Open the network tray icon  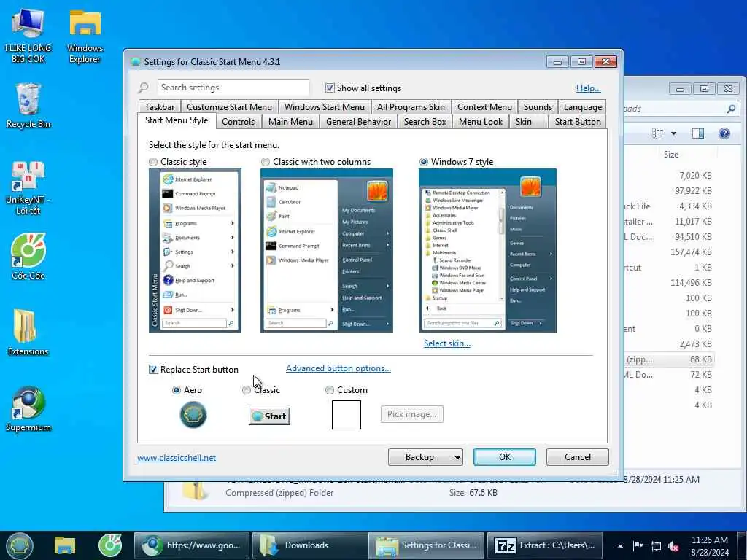pyautogui.click(x=656, y=546)
